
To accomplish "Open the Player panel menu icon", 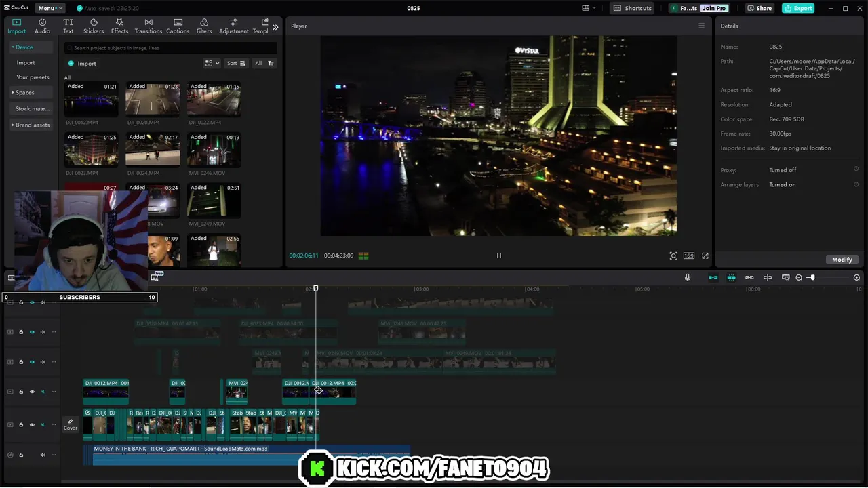I will tap(702, 26).
